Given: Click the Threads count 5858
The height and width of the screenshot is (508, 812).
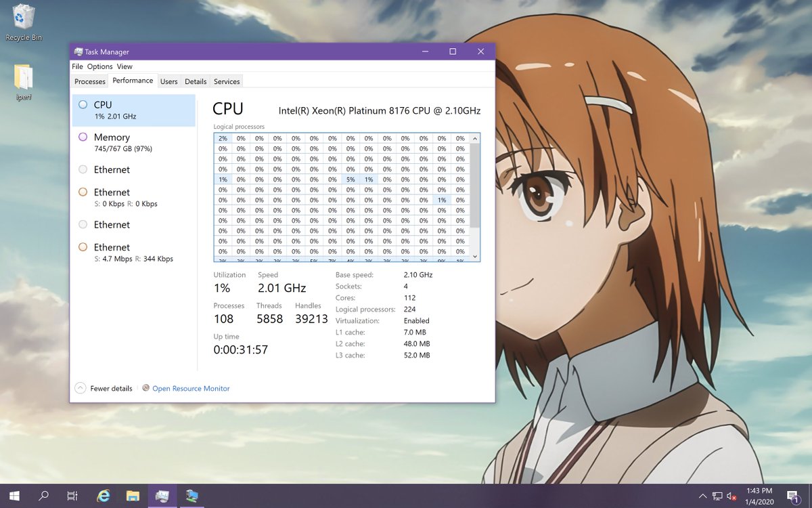Looking at the screenshot, I should [x=269, y=319].
